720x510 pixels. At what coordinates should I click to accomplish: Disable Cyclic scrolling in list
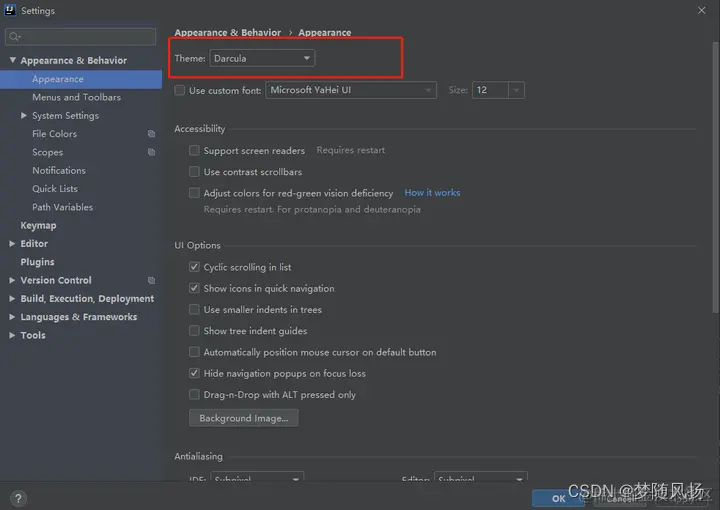194,267
